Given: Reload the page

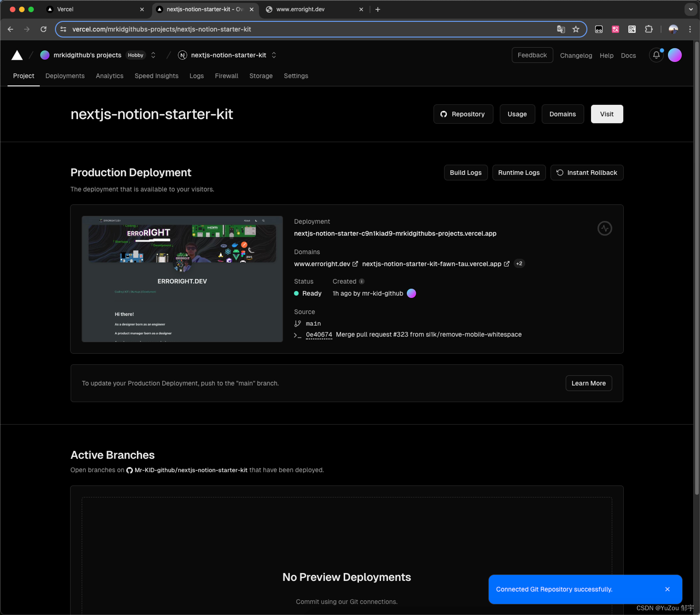Looking at the screenshot, I should pyautogui.click(x=43, y=29).
